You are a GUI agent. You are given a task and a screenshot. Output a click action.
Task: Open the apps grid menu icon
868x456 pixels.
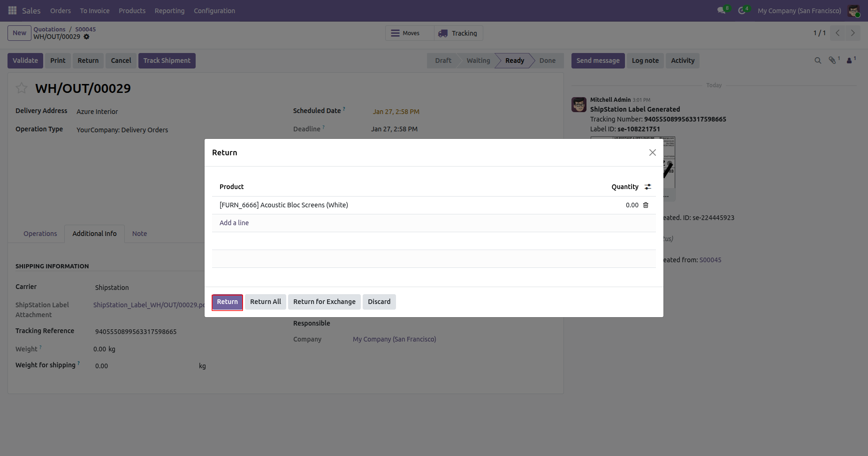point(12,10)
